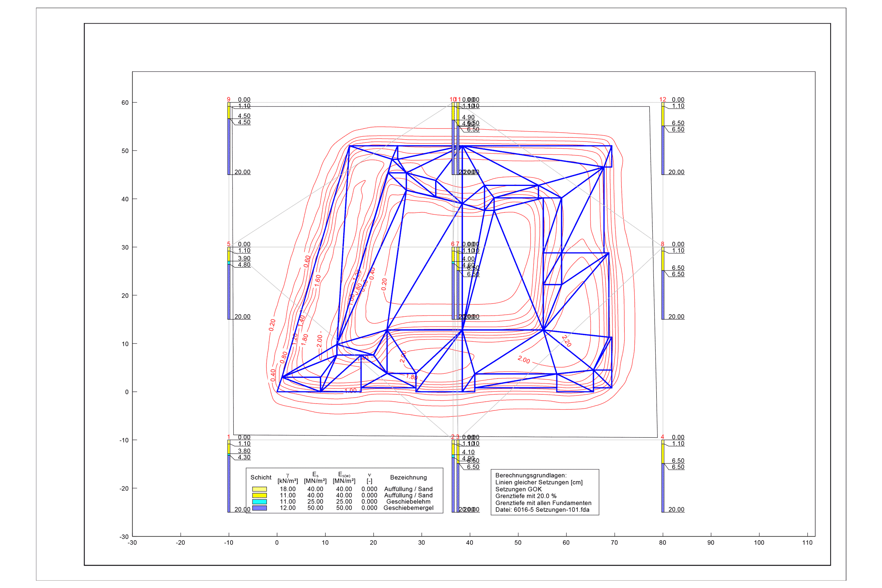Click the bright yellow 11.00 Auffüllung swatch

click(259, 495)
